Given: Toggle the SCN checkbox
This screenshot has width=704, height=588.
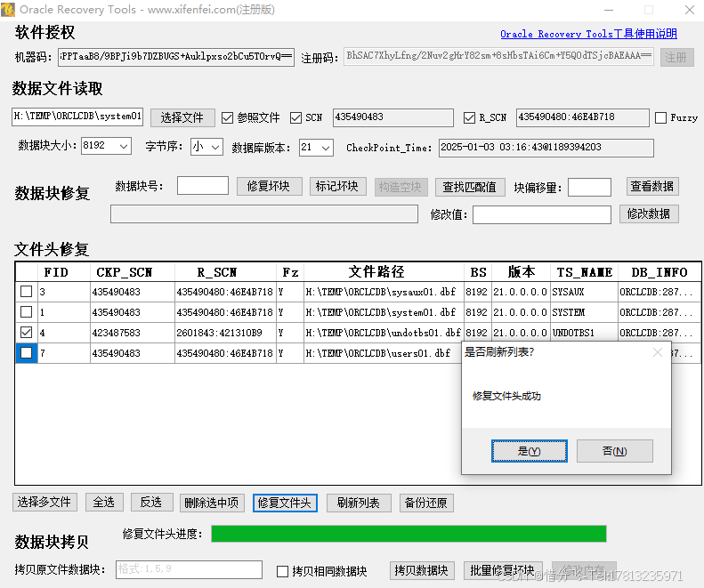Looking at the screenshot, I should [295, 118].
